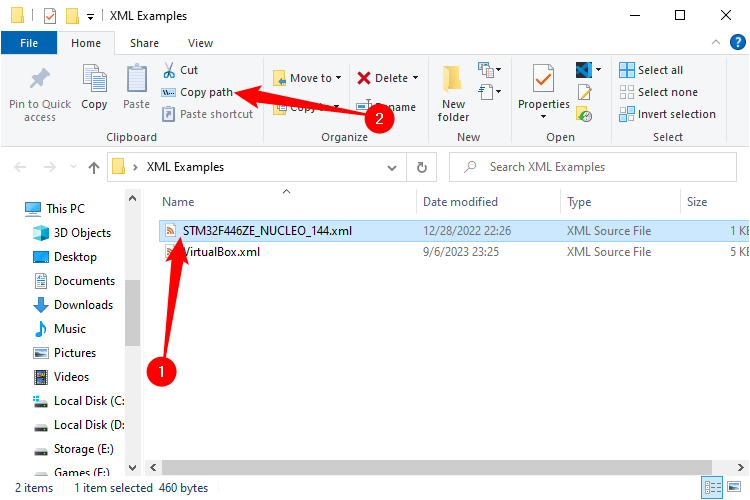Open Local Disk (D:) in navigation pane
Viewport: 750px width, 500px height.
tap(78, 424)
